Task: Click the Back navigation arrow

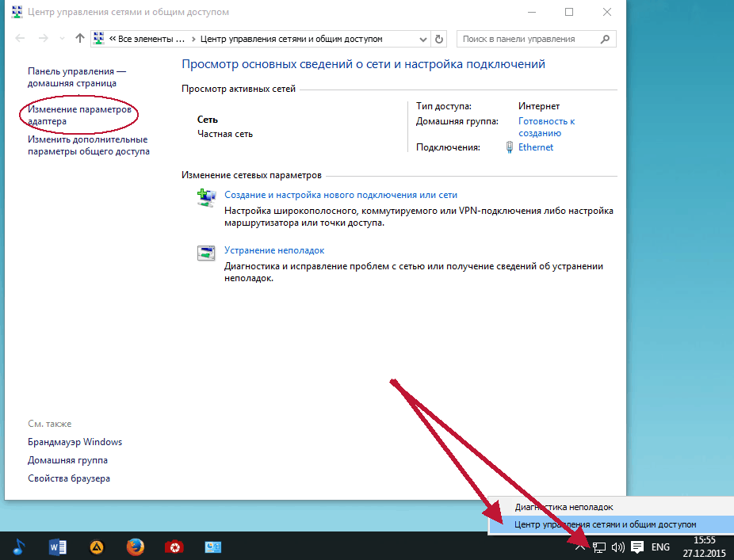Action: 20,38
